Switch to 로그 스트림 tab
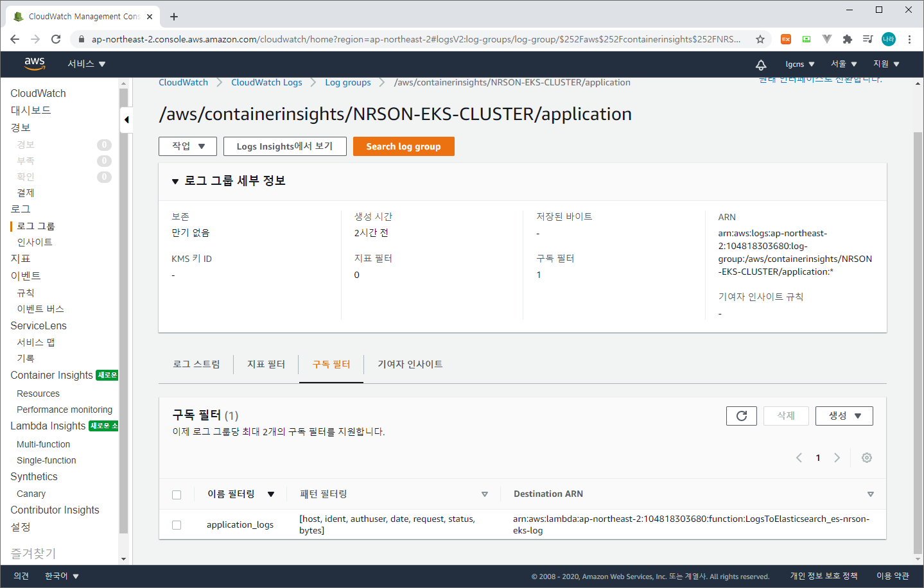 click(x=196, y=365)
